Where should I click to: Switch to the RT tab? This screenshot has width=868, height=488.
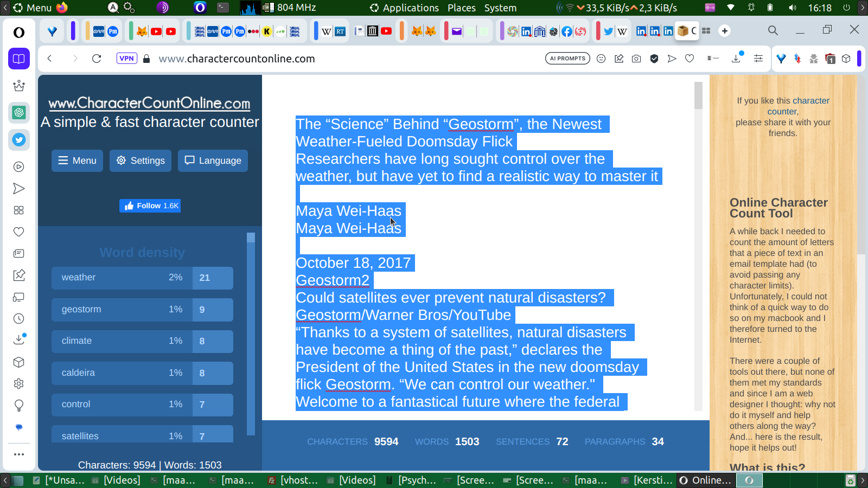pyautogui.click(x=340, y=31)
